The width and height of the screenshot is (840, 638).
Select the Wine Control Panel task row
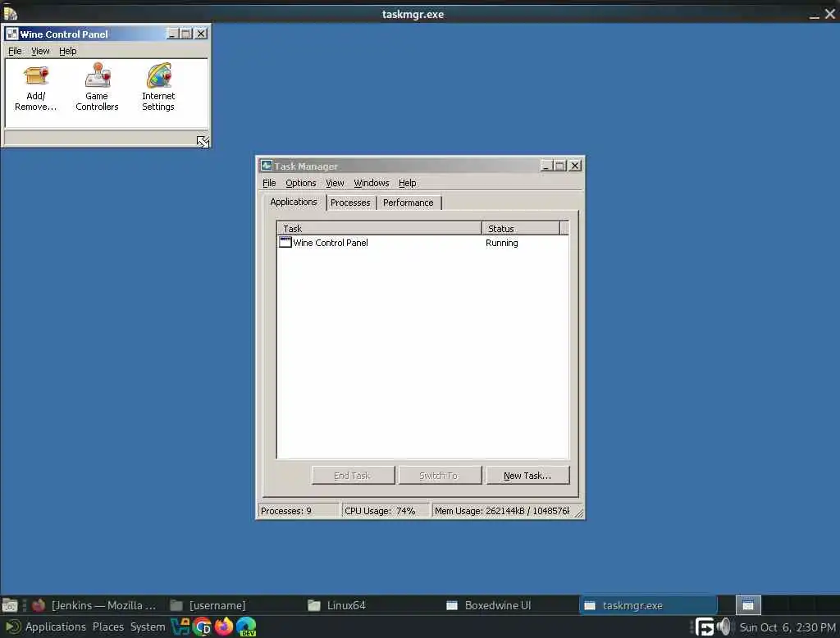click(422, 243)
